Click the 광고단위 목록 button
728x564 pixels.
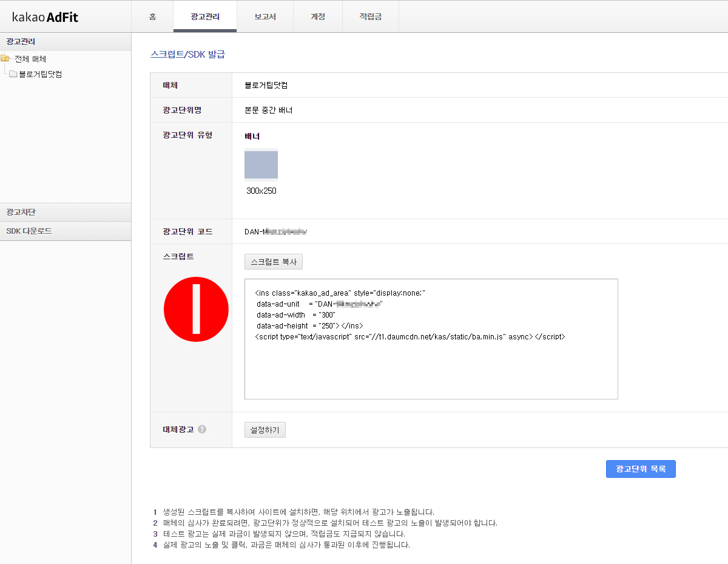(x=641, y=469)
